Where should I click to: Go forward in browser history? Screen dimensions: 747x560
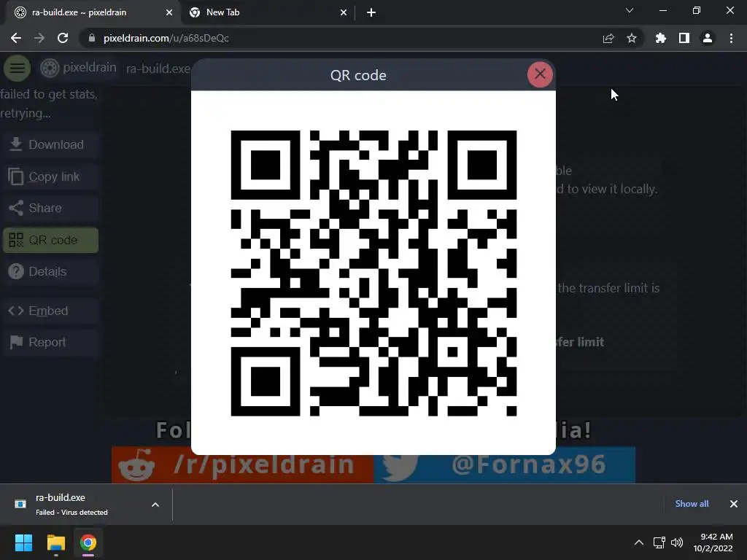pos(39,38)
